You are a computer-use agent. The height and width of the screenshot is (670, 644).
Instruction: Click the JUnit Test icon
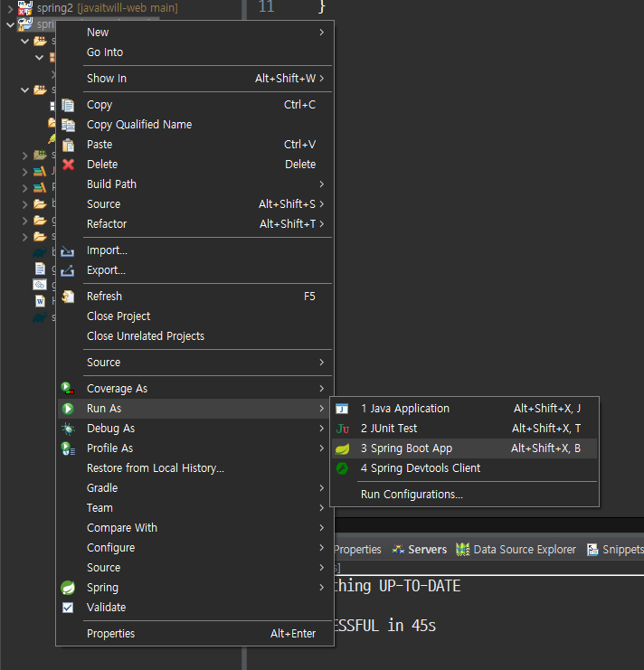tap(342, 429)
